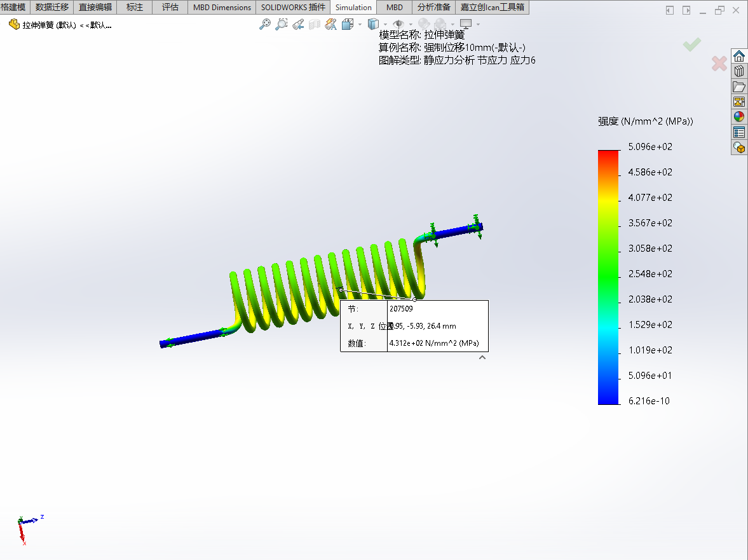Open the File Explorer folder task pane tab
This screenshot has height=560, width=748.
click(738, 86)
